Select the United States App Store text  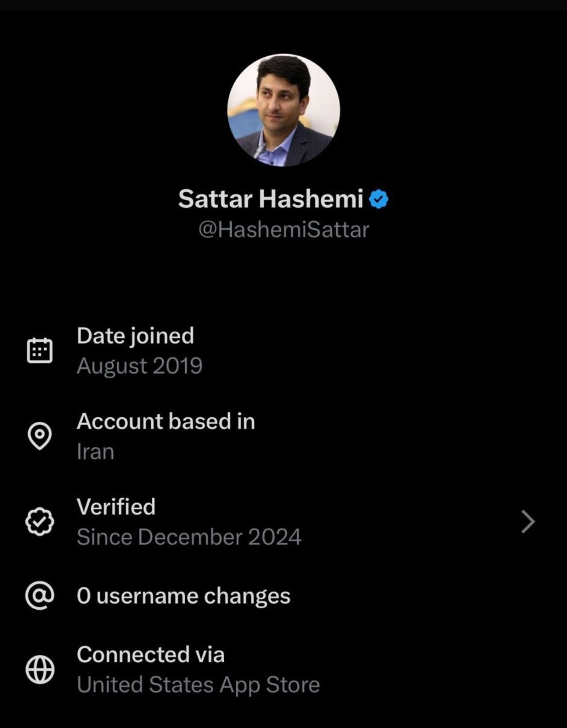click(198, 684)
